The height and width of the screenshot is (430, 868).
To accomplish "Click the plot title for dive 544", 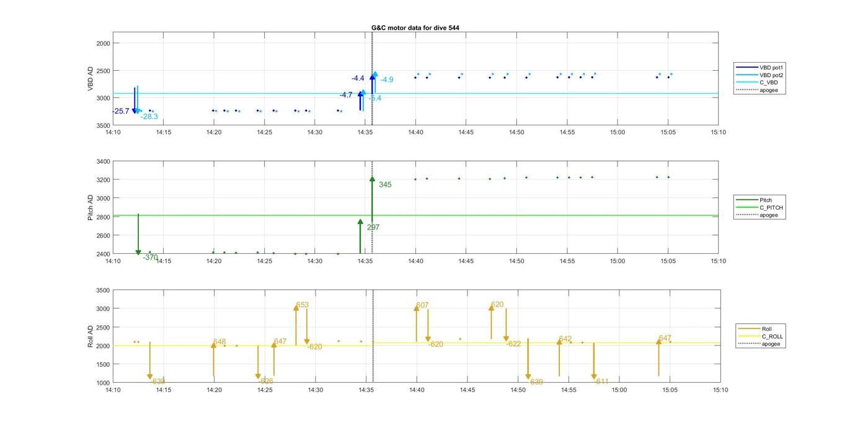I will (415, 28).
